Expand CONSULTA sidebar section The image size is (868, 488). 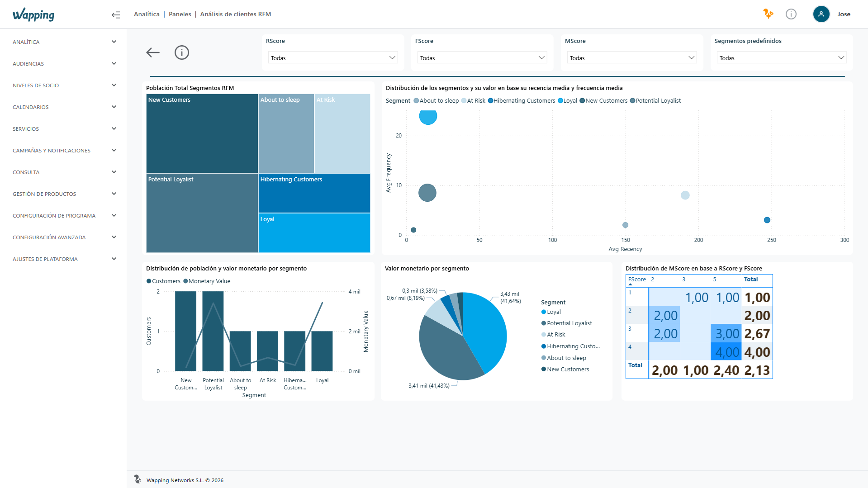[x=63, y=172]
